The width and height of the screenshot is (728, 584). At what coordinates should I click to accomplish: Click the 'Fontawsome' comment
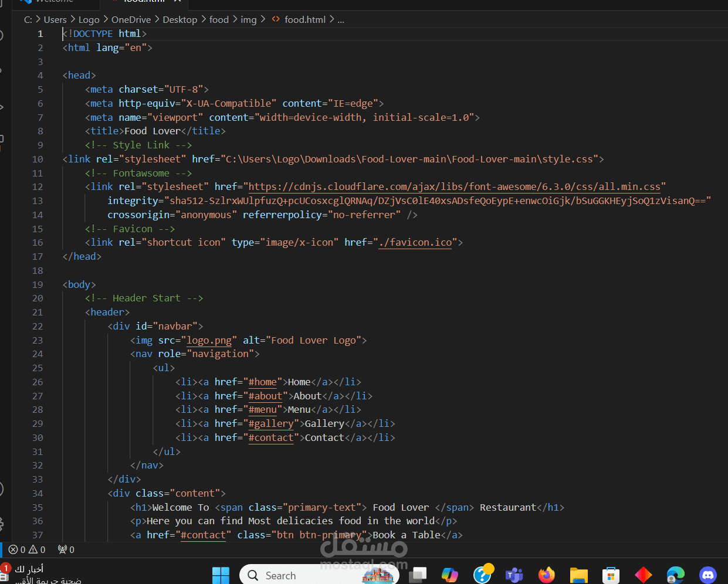[x=138, y=173]
